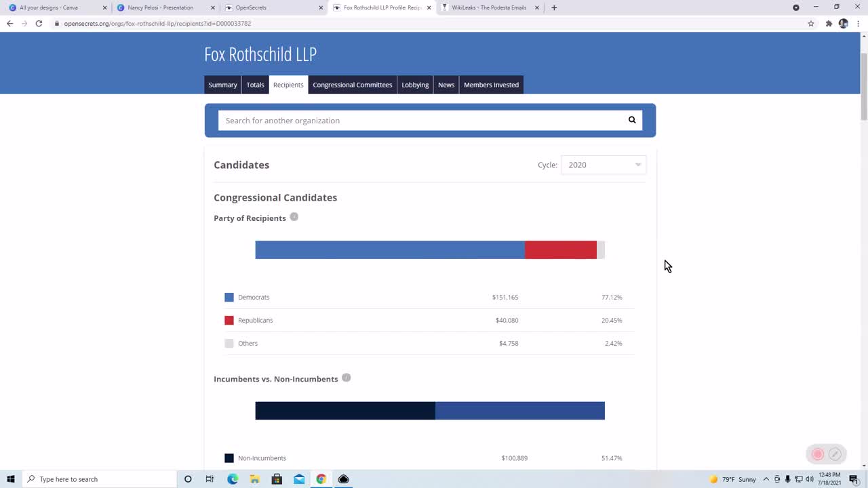Open the Congressional Committees tab

[353, 85]
